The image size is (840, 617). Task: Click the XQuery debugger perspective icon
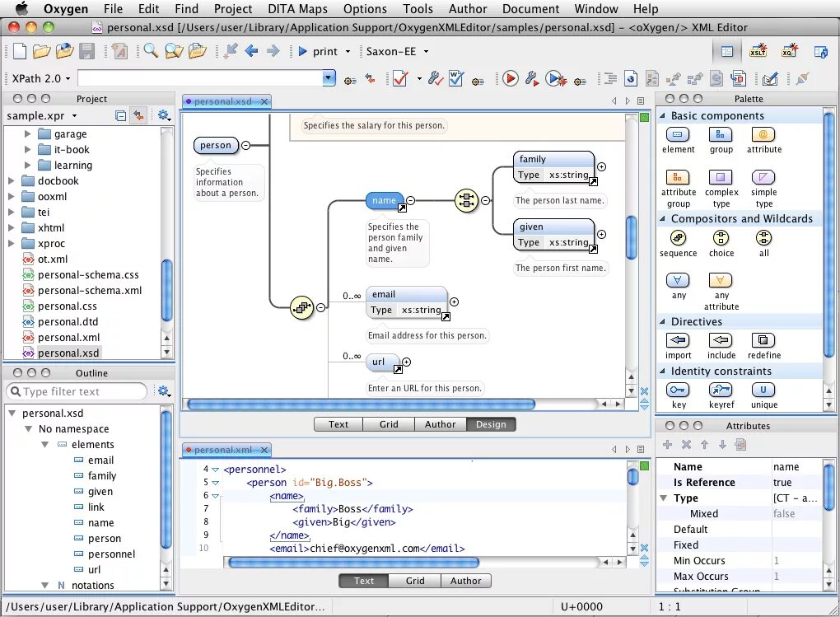pyautogui.click(x=790, y=51)
